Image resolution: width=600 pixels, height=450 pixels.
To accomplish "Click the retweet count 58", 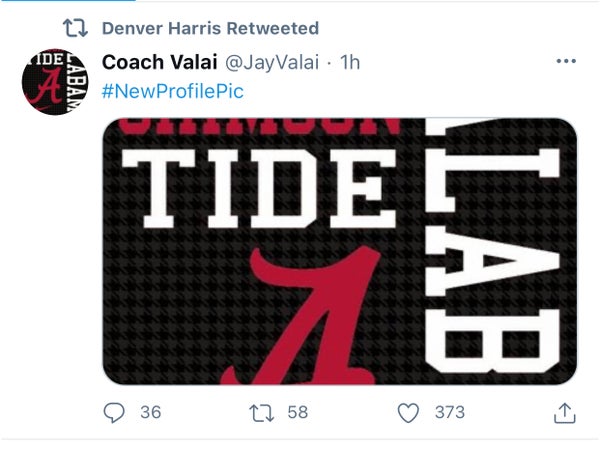I will (x=297, y=412).
